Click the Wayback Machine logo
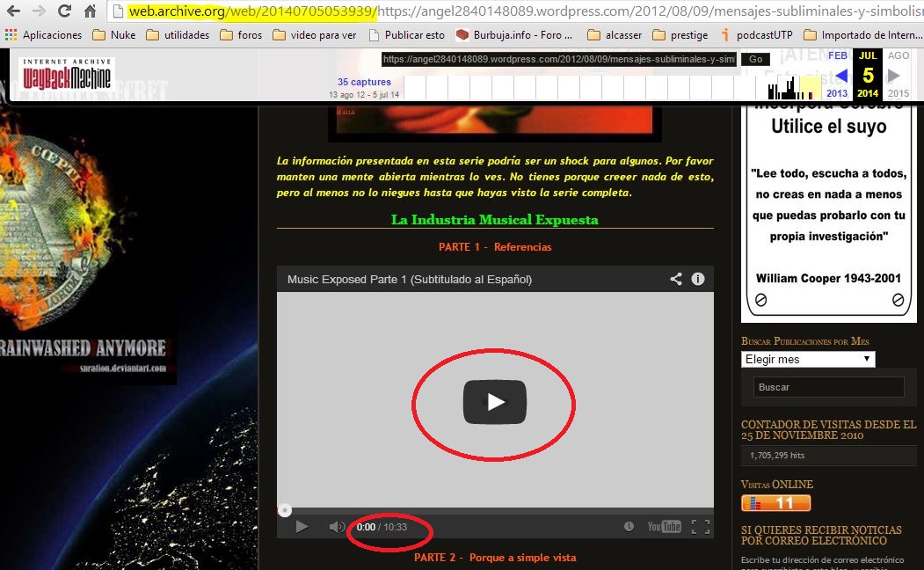This screenshot has height=570, width=924. point(67,77)
